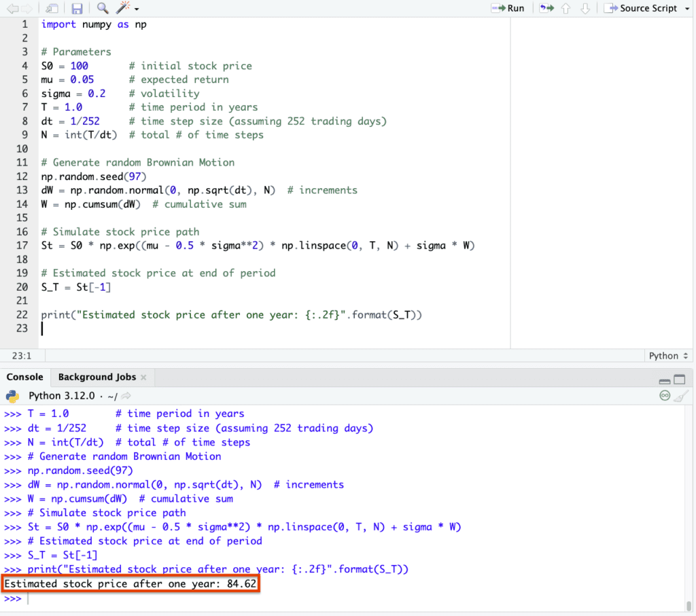
Task: Click the console input prompt line
Action: click(x=340, y=598)
